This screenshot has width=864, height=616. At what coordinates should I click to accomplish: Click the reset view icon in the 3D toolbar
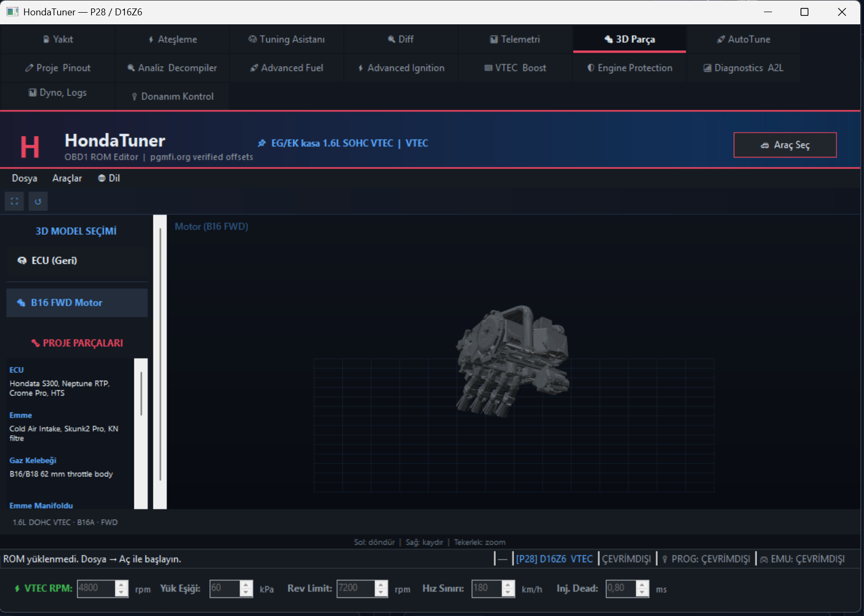coord(38,201)
